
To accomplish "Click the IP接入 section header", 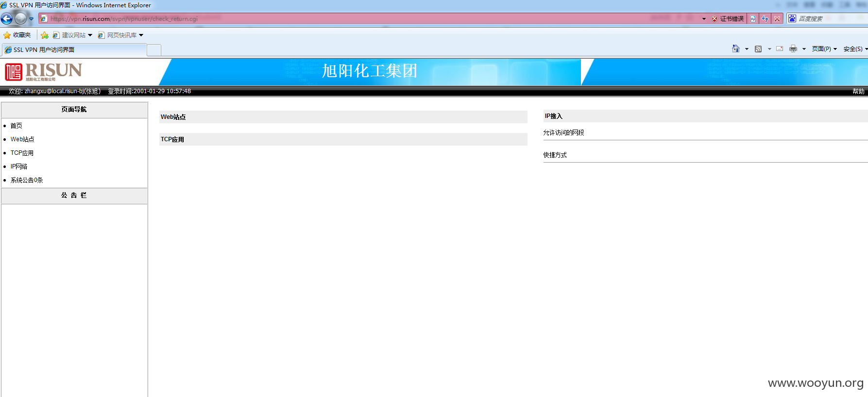I will coord(705,116).
